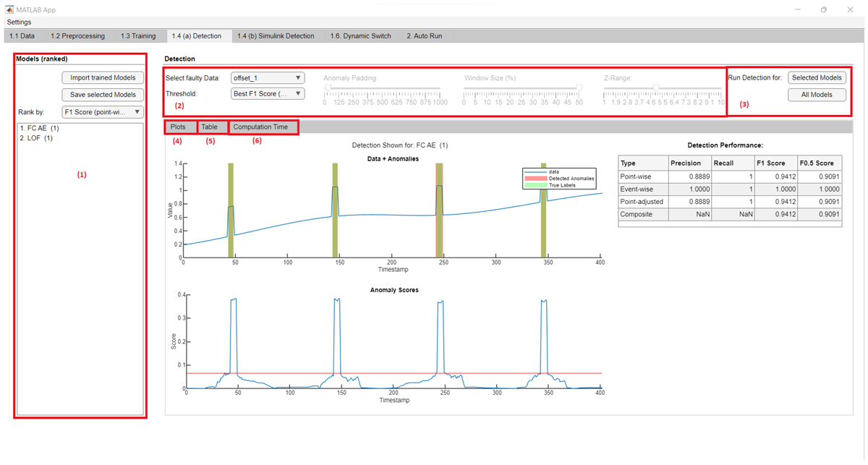Run detection for All Models
The width and height of the screenshot is (868, 465).
pyautogui.click(x=817, y=94)
